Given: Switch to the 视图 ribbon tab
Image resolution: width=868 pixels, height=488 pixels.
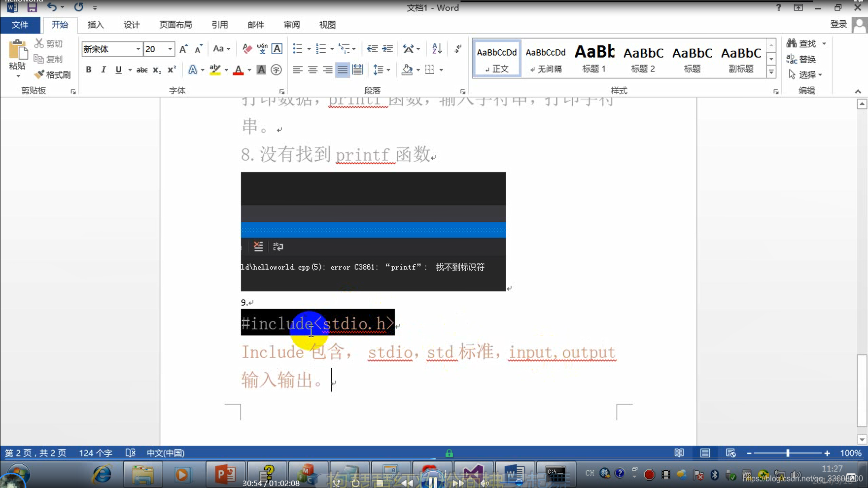Looking at the screenshot, I should (327, 25).
